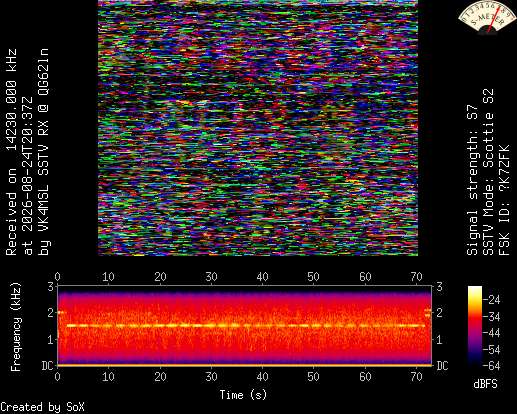The image size is (517, 414).
Task: Click the 70 tick on top time axis
Action: 417,277
